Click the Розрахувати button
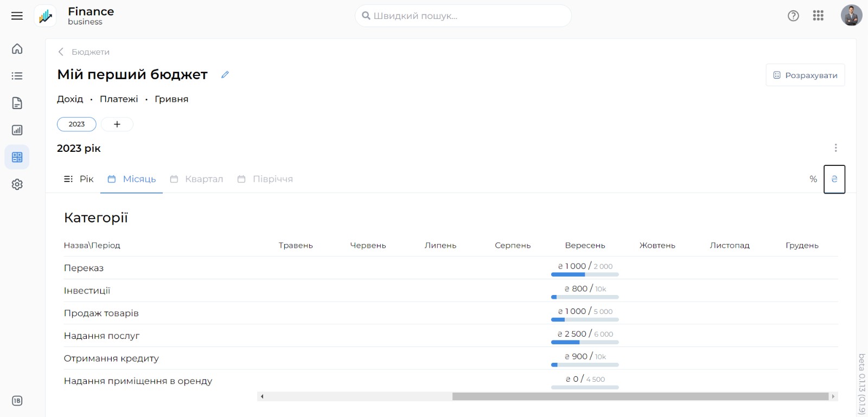The image size is (868, 417). click(x=805, y=75)
